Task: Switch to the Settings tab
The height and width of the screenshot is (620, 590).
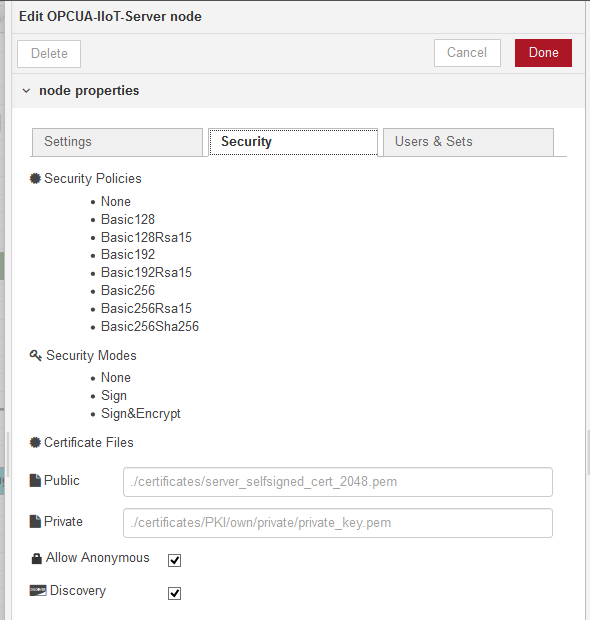Action: tap(117, 142)
